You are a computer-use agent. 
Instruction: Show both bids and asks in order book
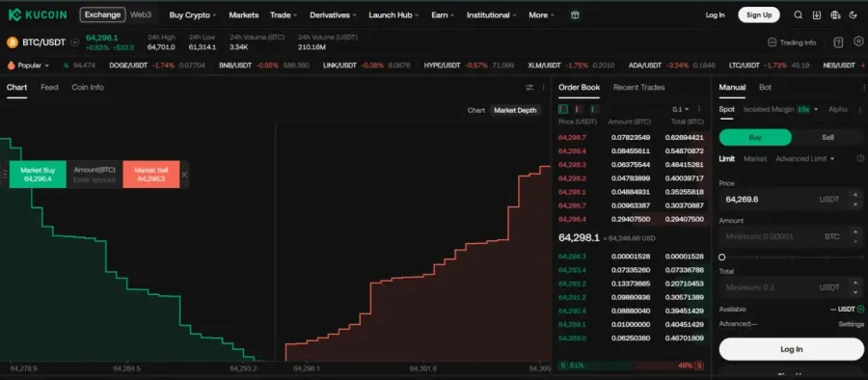(563, 109)
